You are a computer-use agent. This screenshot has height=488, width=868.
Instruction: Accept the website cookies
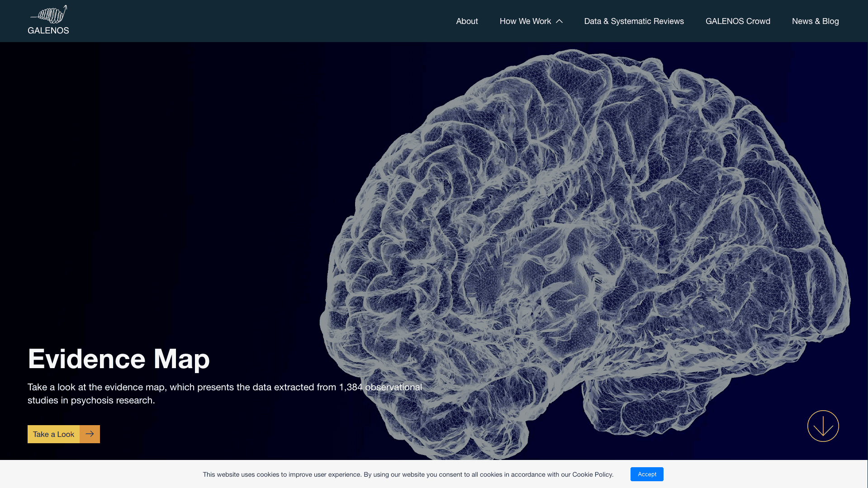coord(647,474)
